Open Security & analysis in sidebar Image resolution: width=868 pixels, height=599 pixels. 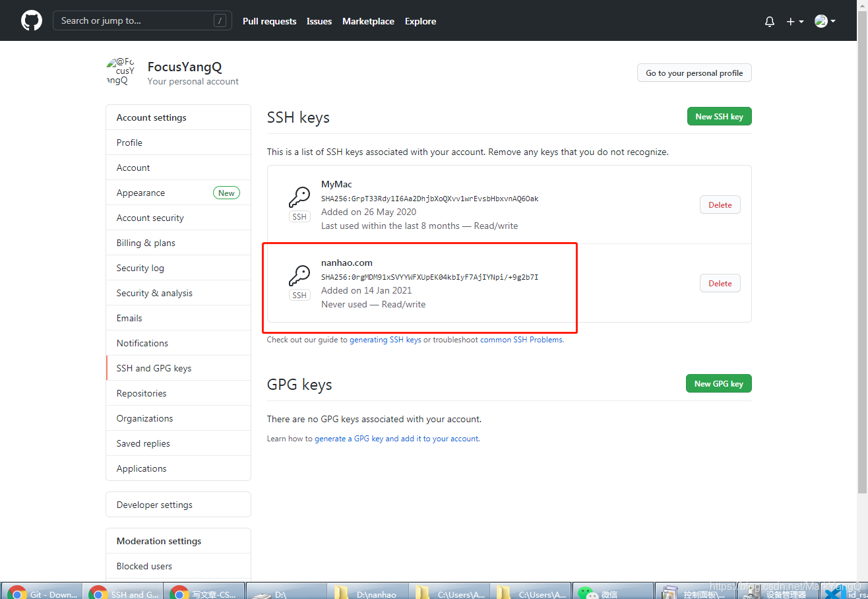[x=178, y=293]
